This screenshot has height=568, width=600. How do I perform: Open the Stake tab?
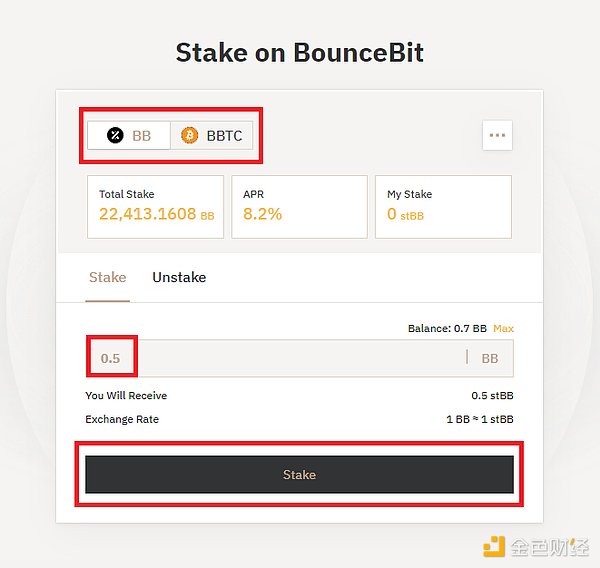tap(107, 277)
